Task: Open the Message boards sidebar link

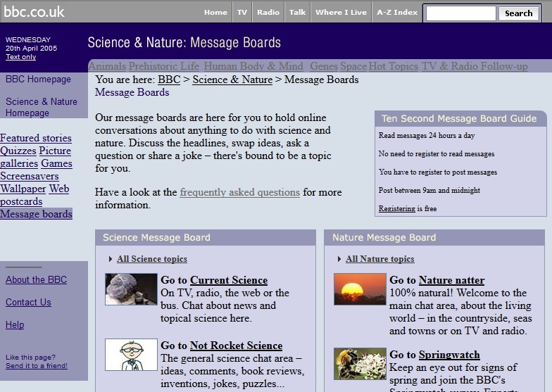Action: (x=36, y=214)
